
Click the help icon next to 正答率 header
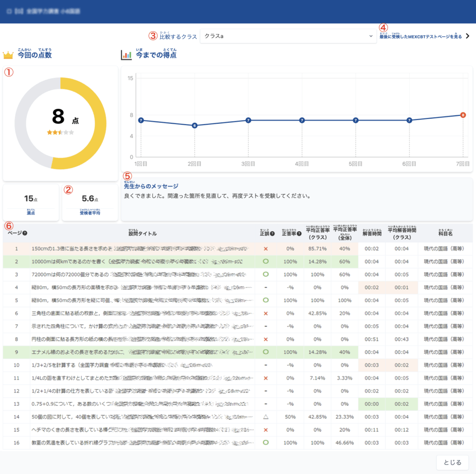[299, 234]
